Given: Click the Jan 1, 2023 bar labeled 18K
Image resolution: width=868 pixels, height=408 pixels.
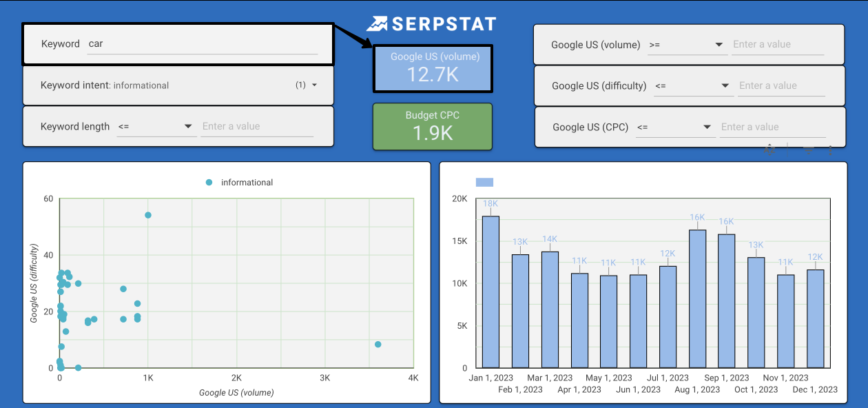Looking at the screenshot, I should coord(490,292).
